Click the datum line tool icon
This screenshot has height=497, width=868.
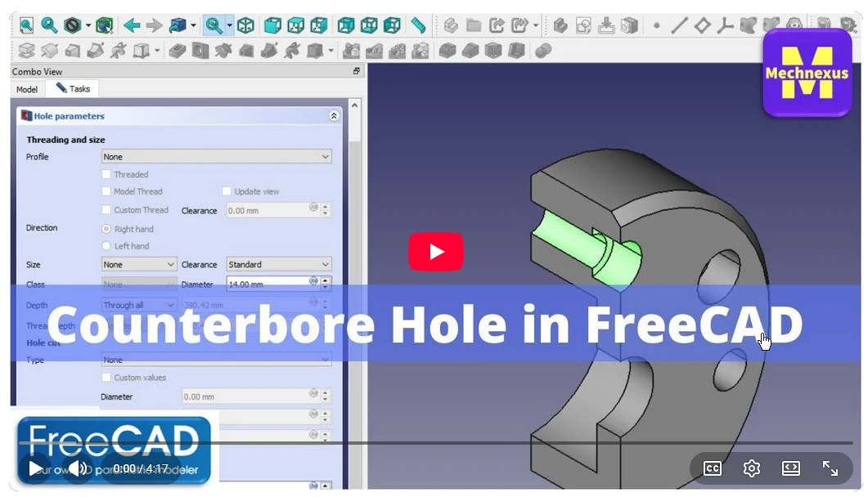pos(678,25)
